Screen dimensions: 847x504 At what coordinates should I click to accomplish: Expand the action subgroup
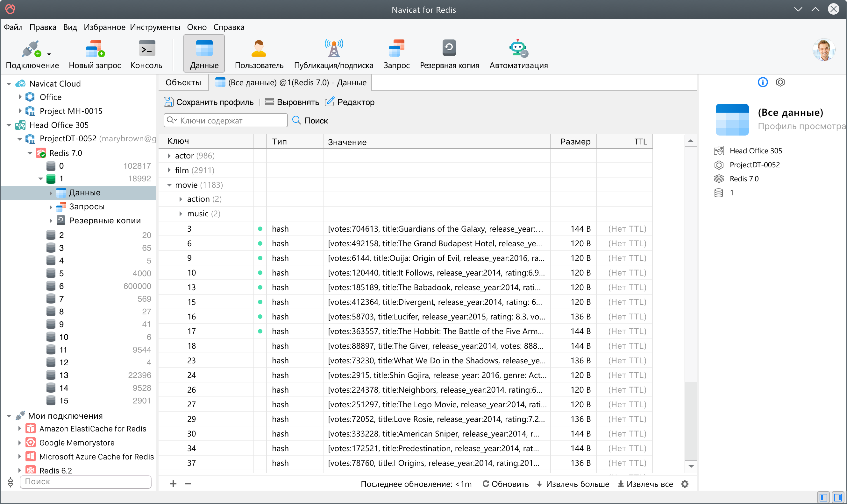(181, 199)
